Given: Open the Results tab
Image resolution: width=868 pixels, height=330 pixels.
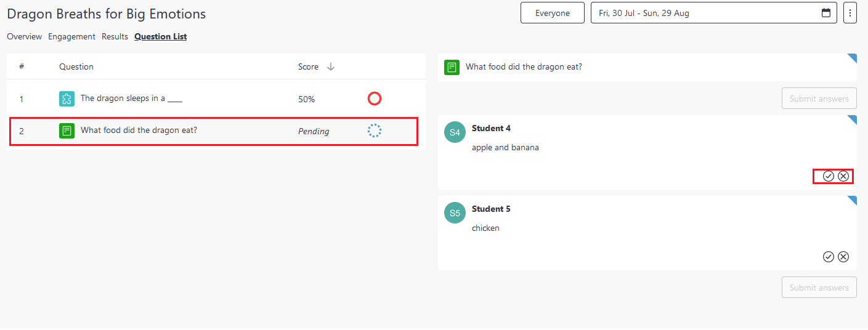Looking at the screenshot, I should point(115,36).
